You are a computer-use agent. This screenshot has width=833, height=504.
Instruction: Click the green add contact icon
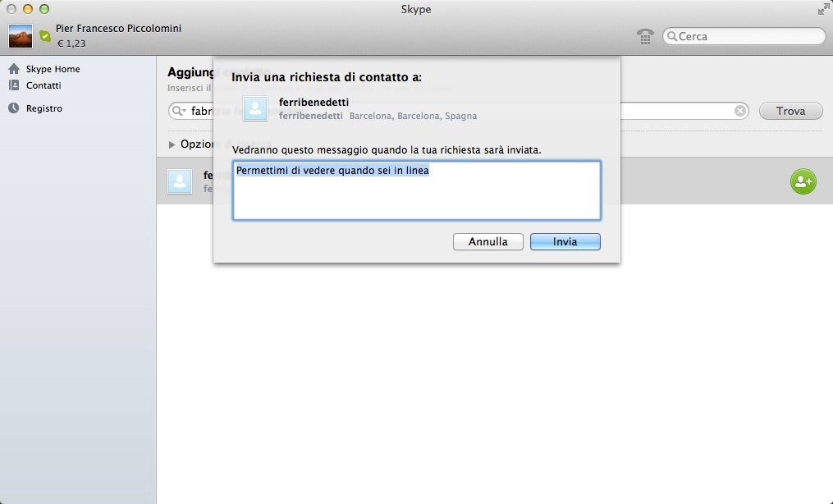[803, 181]
